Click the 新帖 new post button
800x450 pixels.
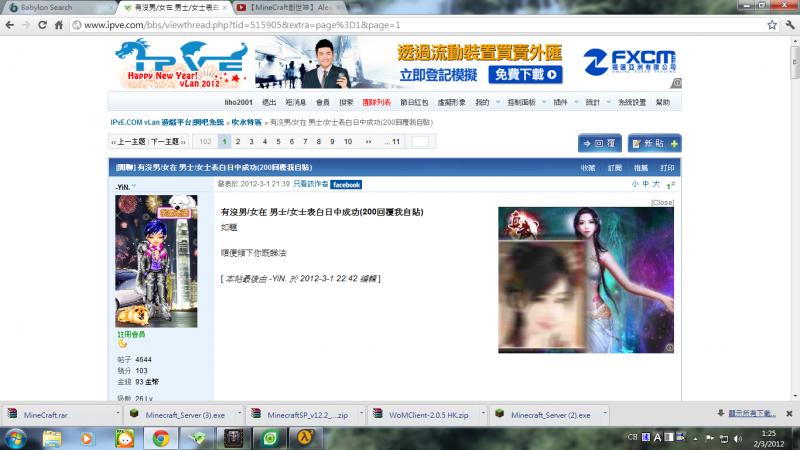(x=654, y=143)
